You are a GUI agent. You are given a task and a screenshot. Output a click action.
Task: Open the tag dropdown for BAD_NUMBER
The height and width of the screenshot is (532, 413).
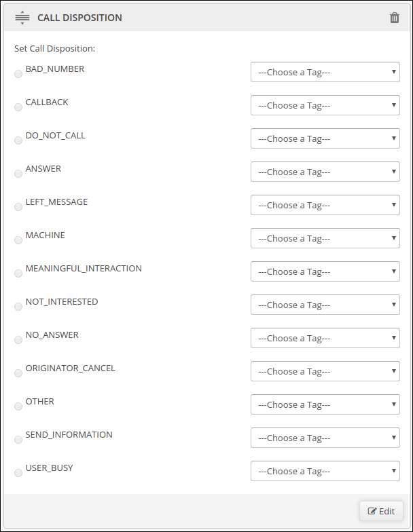325,72
